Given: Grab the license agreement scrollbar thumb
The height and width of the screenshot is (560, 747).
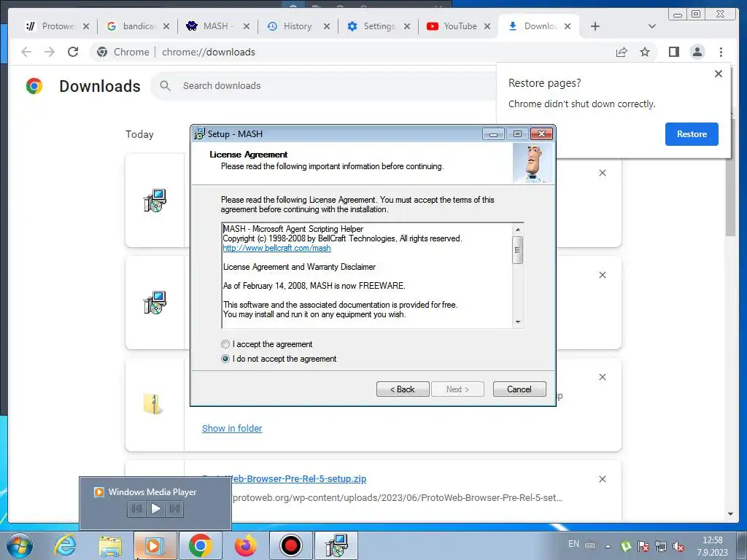Looking at the screenshot, I should click(518, 249).
